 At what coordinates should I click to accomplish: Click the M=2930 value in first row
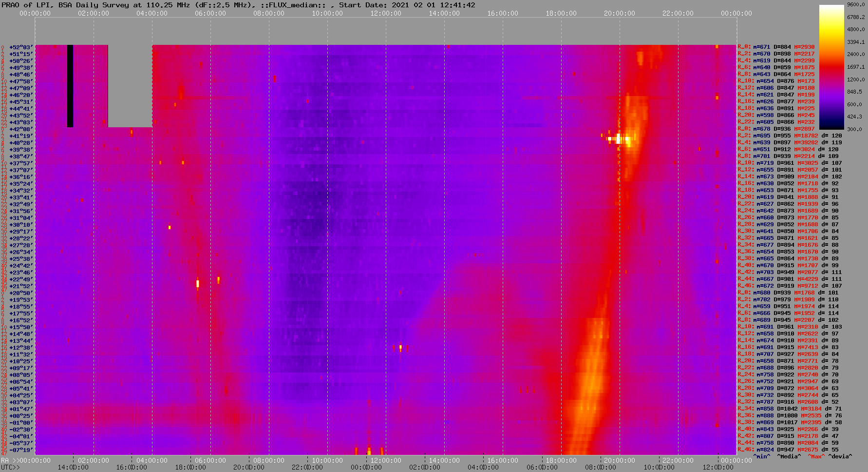coord(804,47)
